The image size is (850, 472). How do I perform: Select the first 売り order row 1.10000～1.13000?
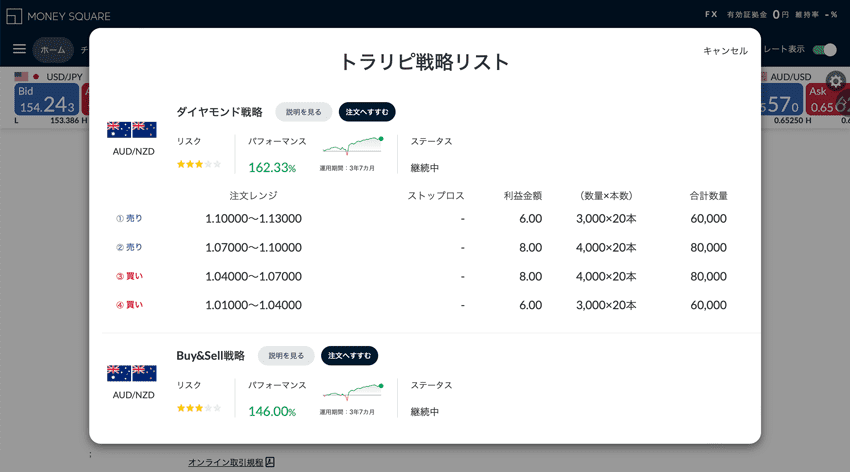420,218
